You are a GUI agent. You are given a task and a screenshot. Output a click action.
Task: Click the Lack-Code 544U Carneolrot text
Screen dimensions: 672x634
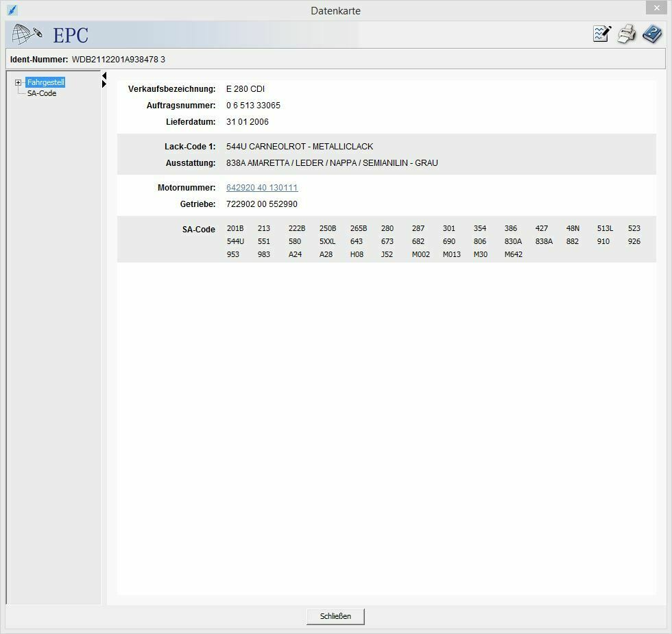point(300,147)
